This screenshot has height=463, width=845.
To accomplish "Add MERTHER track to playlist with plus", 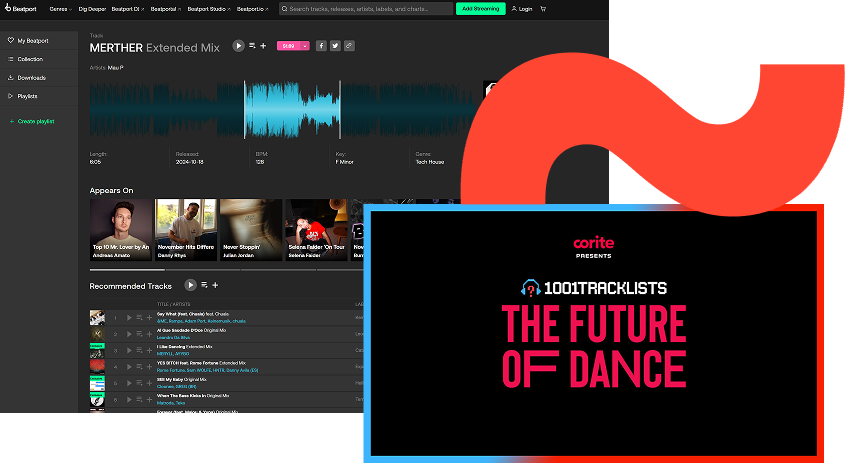I will pyautogui.click(x=263, y=46).
